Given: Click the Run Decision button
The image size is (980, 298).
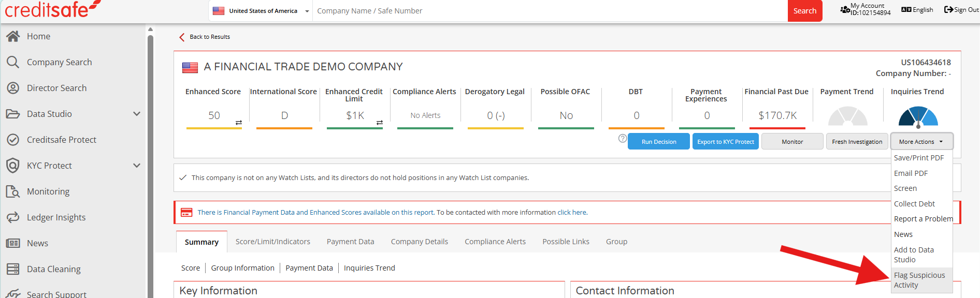Looking at the screenshot, I should click(x=659, y=142).
